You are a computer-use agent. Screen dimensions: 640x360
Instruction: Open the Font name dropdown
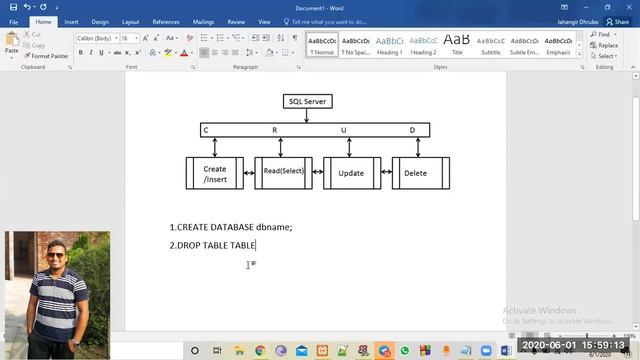(116, 38)
